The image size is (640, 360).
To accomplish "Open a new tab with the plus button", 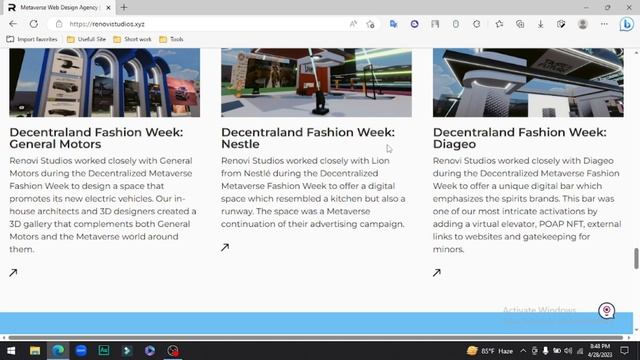I will pos(124,7).
